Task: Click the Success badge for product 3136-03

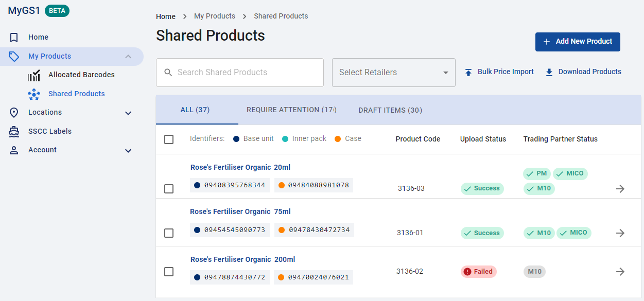Action: point(482,189)
